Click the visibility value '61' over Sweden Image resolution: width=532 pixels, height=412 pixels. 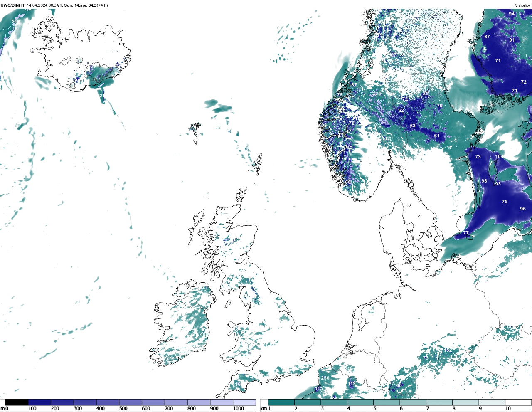click(437, 136)
